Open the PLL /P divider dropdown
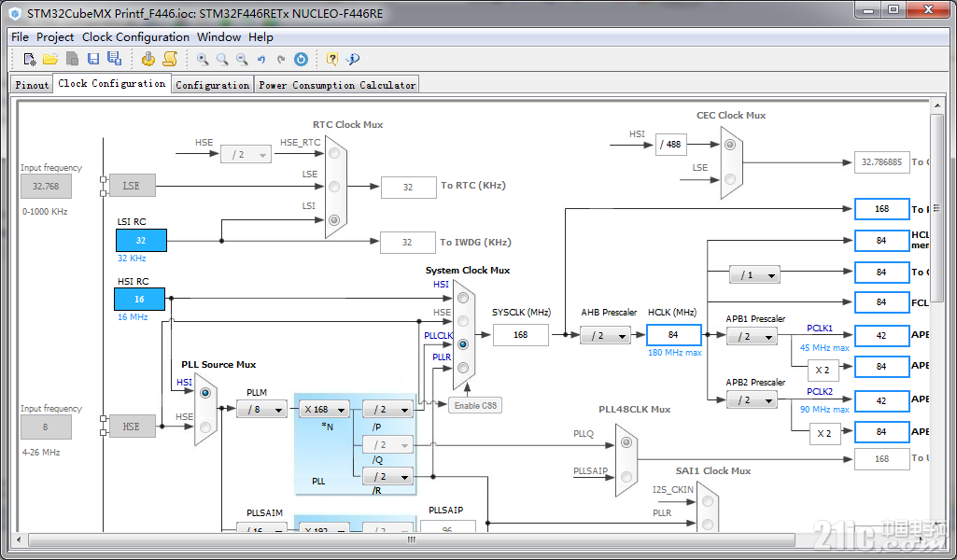This screenshot has height=560, width=957. click(387, 410)
